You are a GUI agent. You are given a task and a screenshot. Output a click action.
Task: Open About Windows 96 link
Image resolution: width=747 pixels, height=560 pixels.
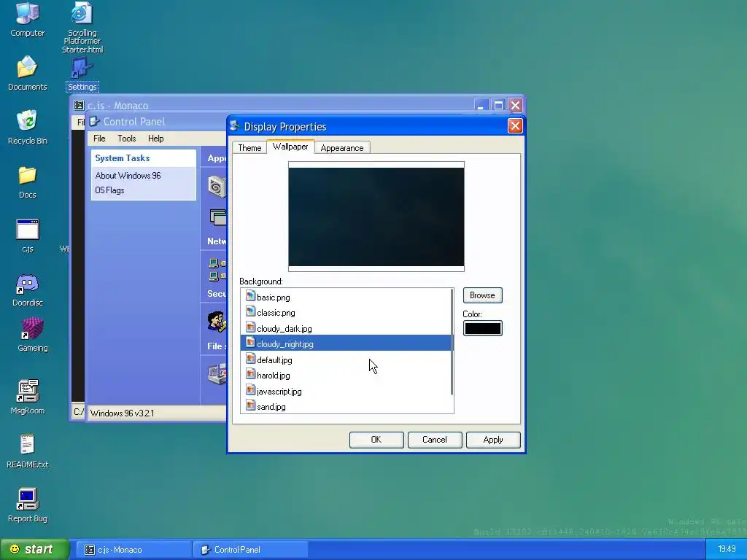(128, 176)
